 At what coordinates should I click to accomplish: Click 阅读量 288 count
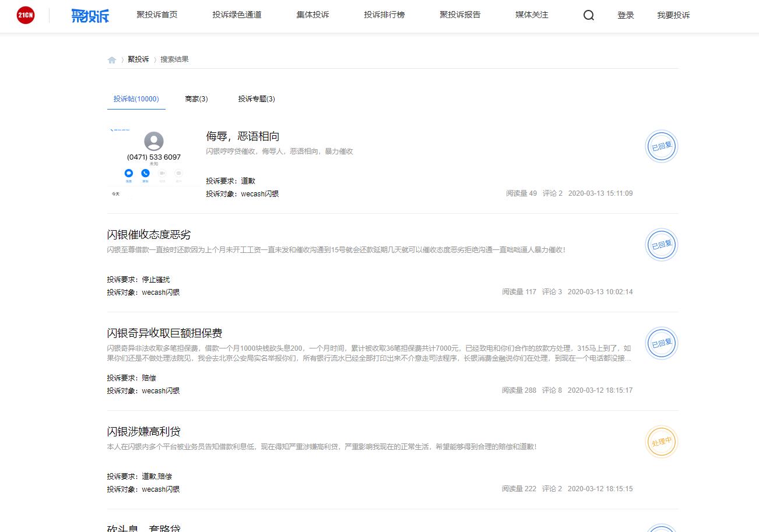[x=519, y=390]
